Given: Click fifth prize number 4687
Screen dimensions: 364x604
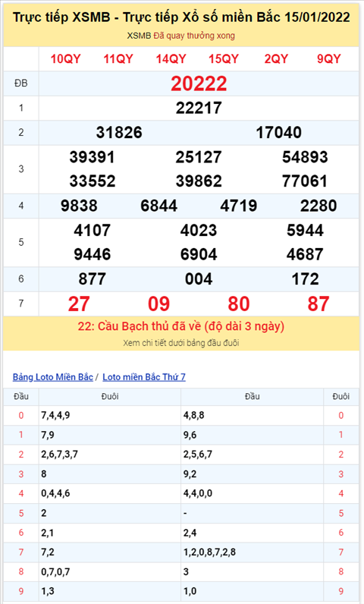Looking at the screenshot, I should pyautogui.click(x=305, y=254).
